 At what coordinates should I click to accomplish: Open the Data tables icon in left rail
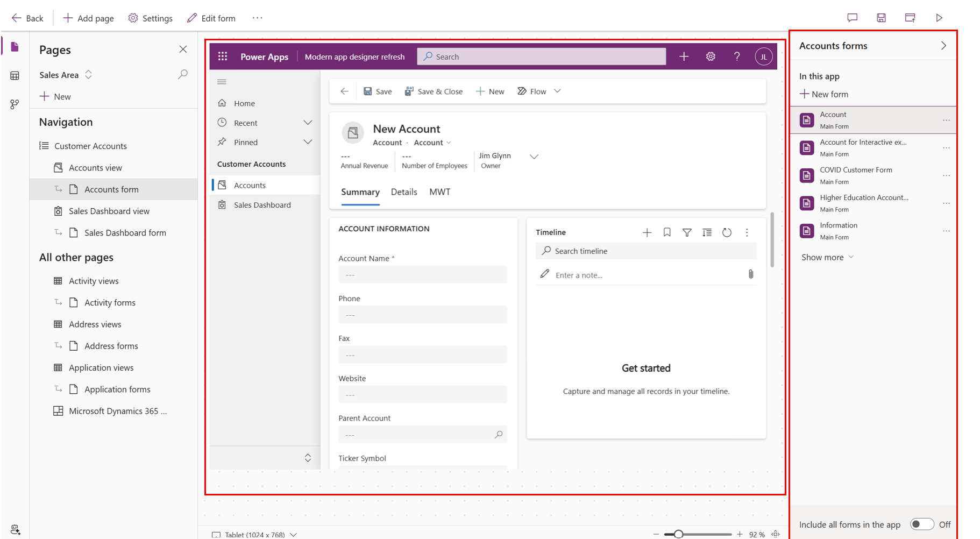coord(15,76)
